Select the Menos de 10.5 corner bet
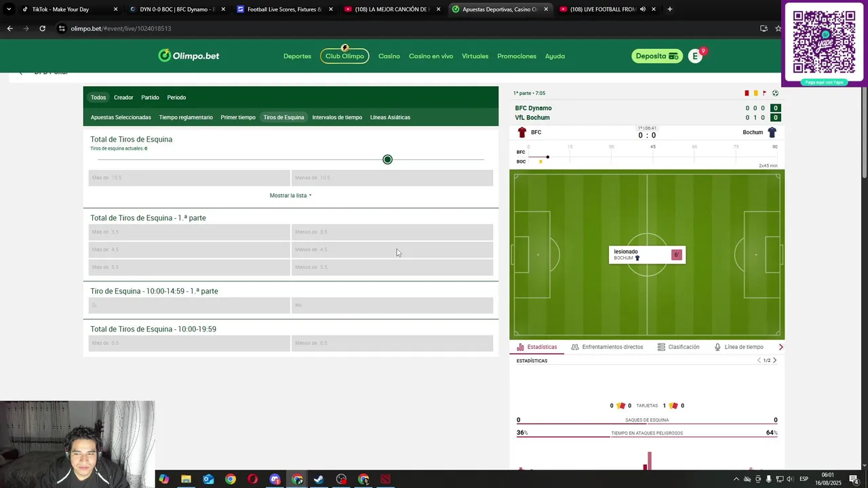Viewport: 868px width, 488px height. point(392,178)
